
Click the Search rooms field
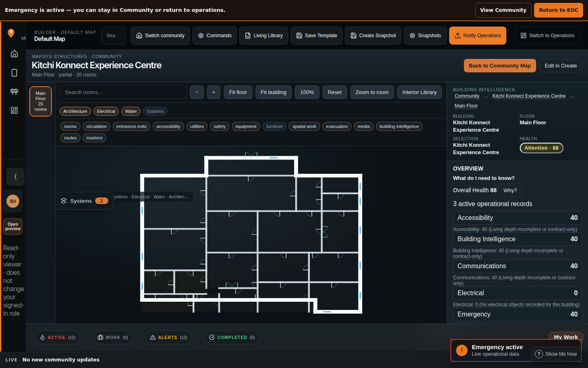(x=123, y=92)
